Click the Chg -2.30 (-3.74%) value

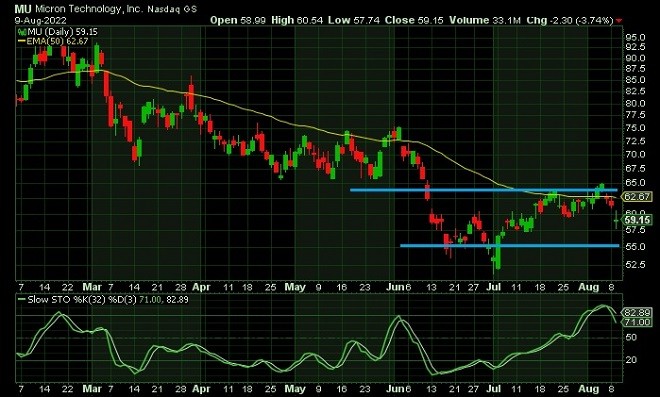pos(570,20)
